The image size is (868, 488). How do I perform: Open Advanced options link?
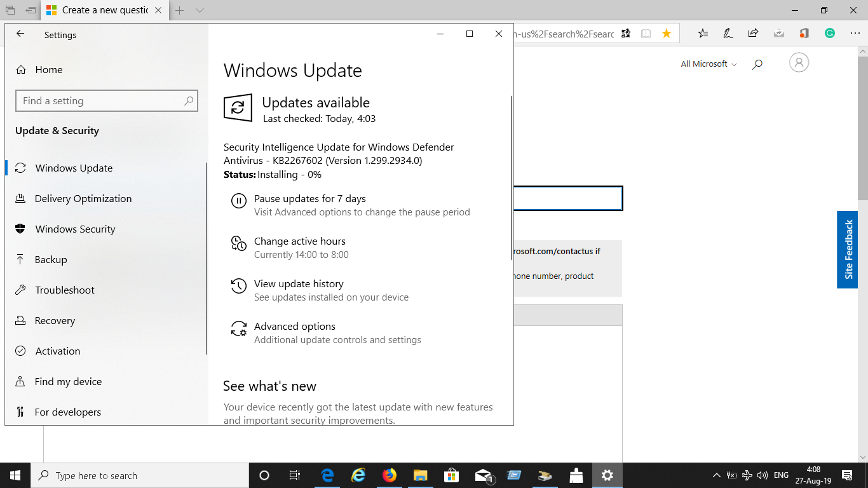[295, 327]
